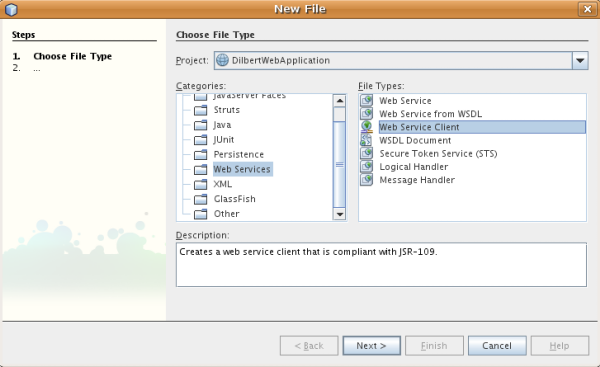Click the Java folder icon
600x367 pixels.
[x=201, y=125]
